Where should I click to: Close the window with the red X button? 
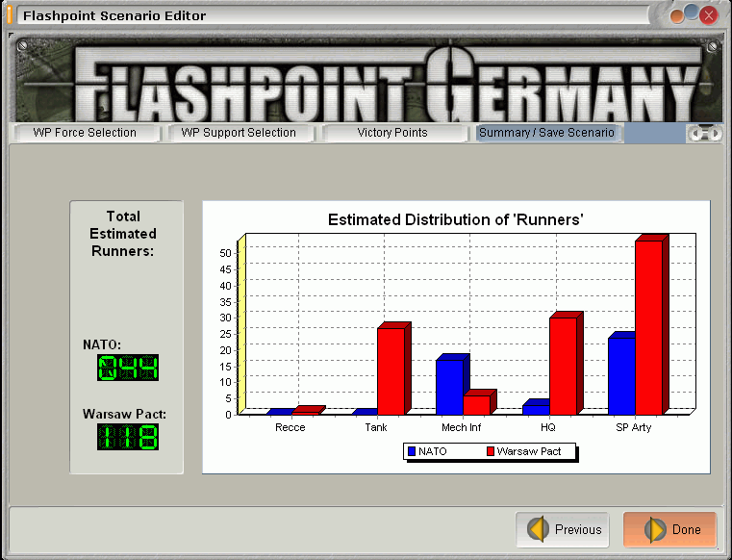click(x=709, y=16)
